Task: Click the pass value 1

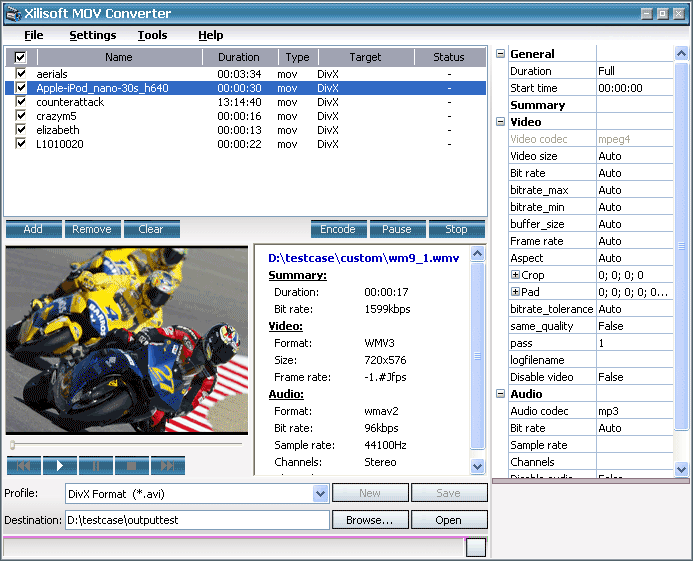Action: click(635, 343)
